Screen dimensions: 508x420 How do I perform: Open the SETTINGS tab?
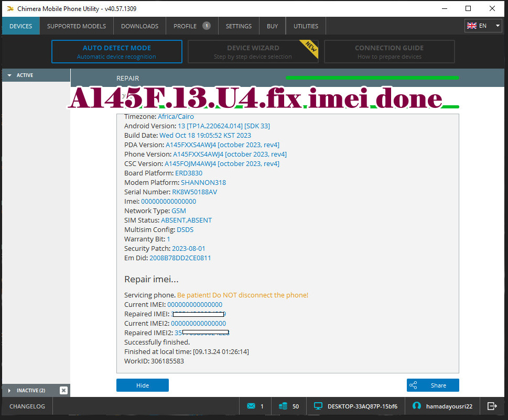click(x=239, y=26)
